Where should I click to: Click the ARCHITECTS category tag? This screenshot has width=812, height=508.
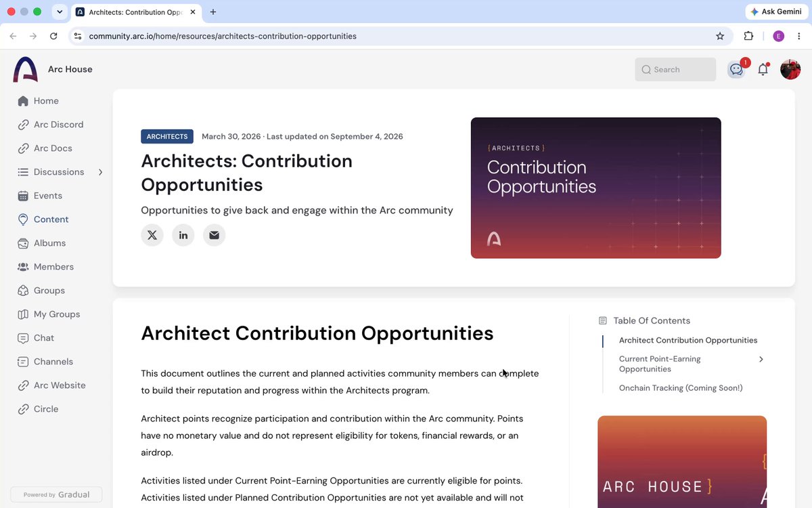[x=167, y=136]
